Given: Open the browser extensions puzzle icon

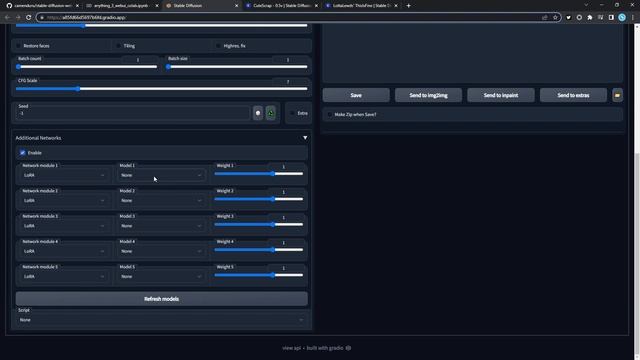Looking at the screenshot, I should (590, 18).
